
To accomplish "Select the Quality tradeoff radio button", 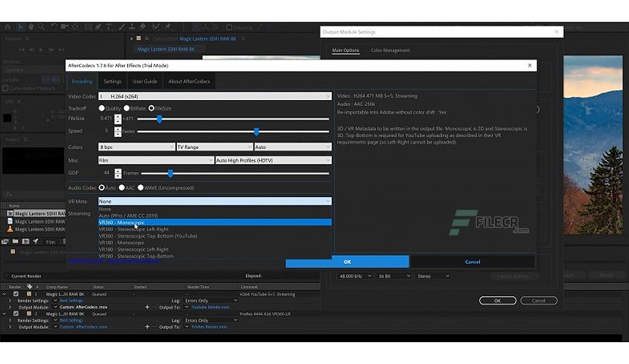I will (x=102, y=108).
